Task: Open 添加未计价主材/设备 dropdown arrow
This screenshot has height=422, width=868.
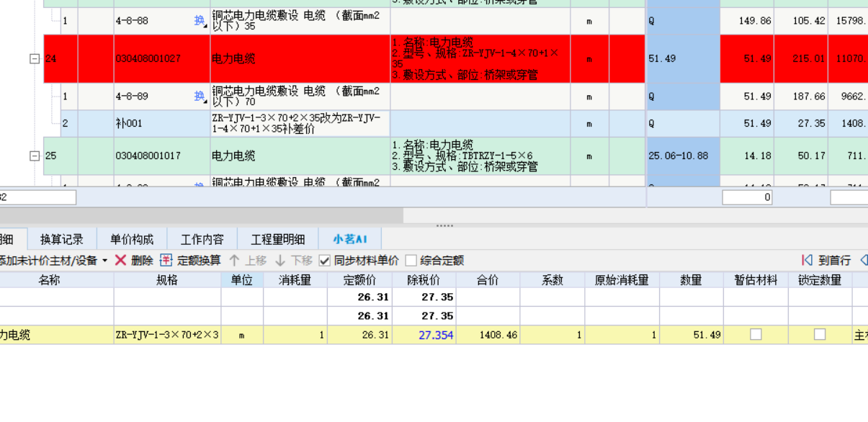Action: coord(104,261)
